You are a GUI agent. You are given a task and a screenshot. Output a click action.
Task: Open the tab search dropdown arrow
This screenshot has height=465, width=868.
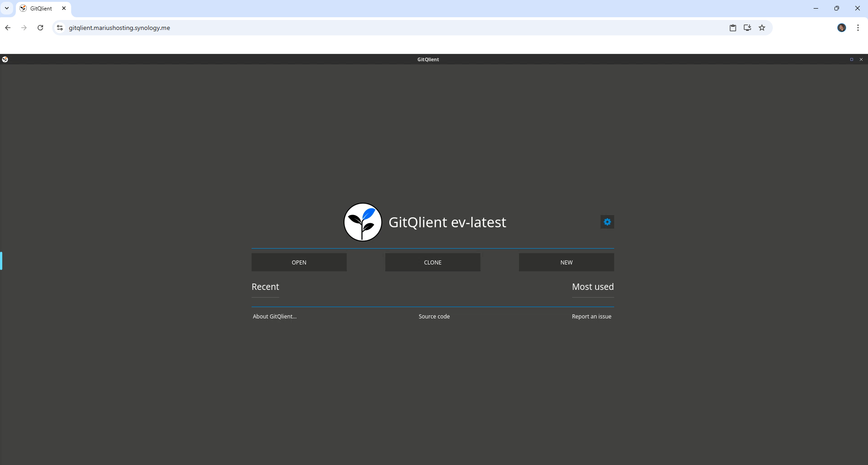(7, 8)
